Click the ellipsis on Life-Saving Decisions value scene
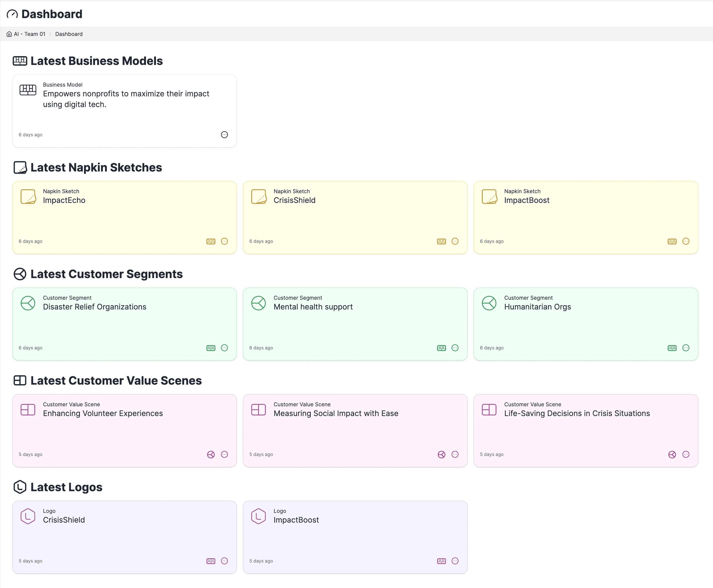The image size is (713, 588). (686, 455)
